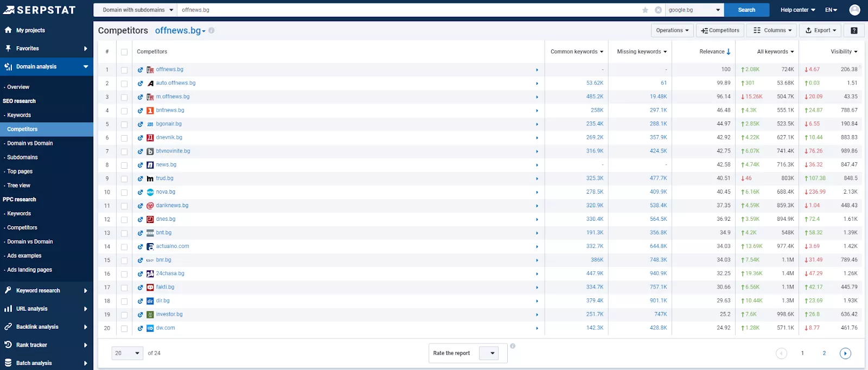
Task: Check the box for m.offnews.bg row
Action: [x=124, y=97]
